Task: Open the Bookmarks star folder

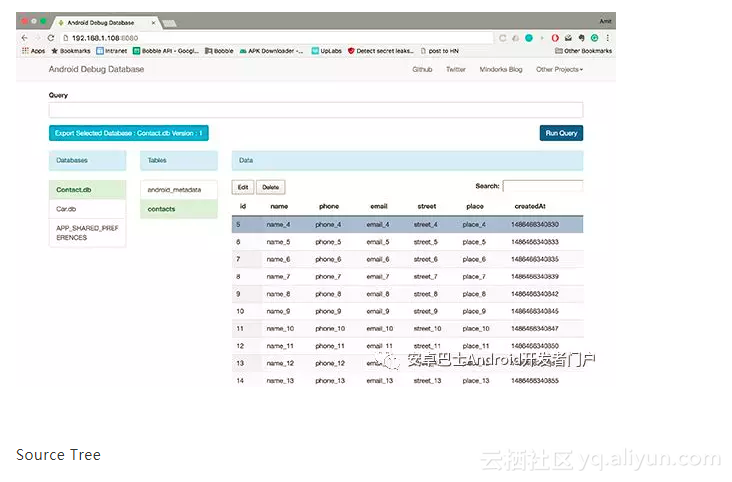Action: (x=71, y=51)
